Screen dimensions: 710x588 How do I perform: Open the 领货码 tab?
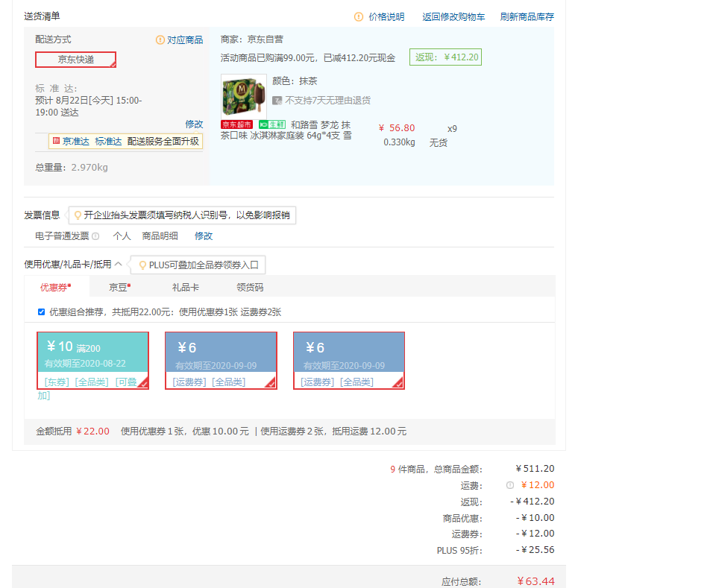(250, 287)
